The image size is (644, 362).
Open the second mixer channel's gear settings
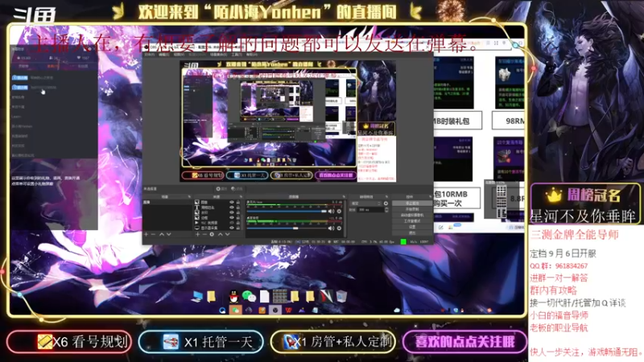click(x=339, y=228)
